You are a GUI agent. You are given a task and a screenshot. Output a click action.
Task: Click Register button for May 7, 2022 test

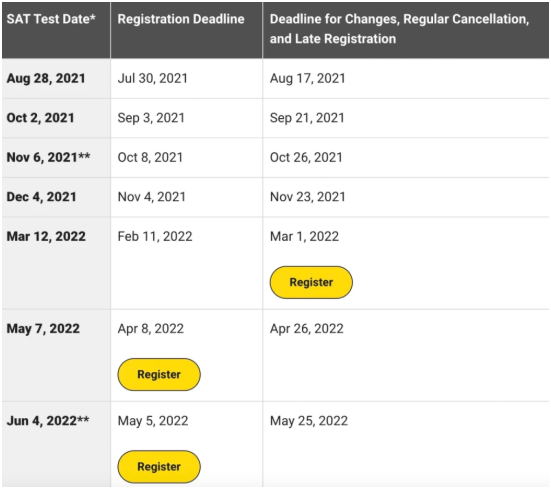click(159, 374)
